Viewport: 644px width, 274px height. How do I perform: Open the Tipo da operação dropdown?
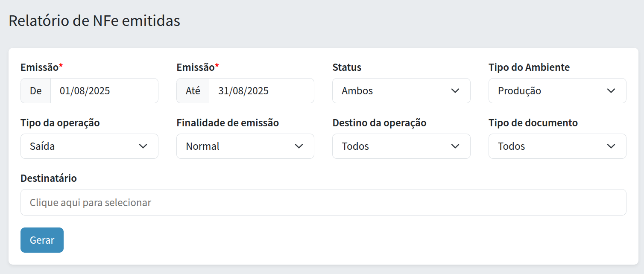89,146
